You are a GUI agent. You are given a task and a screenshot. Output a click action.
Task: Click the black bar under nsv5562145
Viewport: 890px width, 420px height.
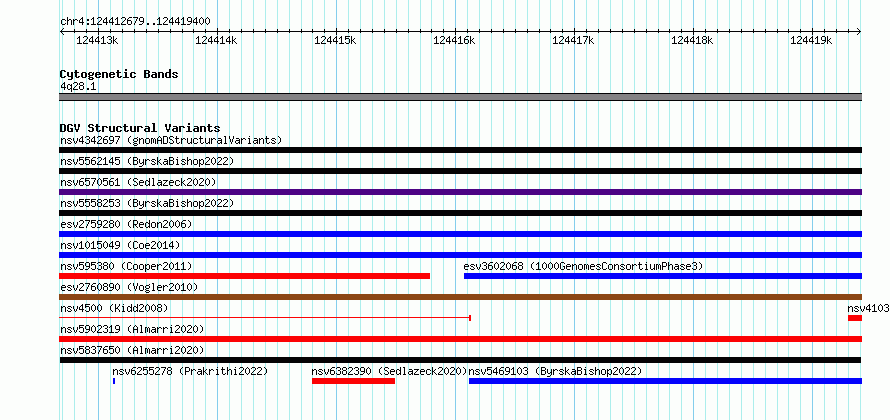(x=460, y=171)
